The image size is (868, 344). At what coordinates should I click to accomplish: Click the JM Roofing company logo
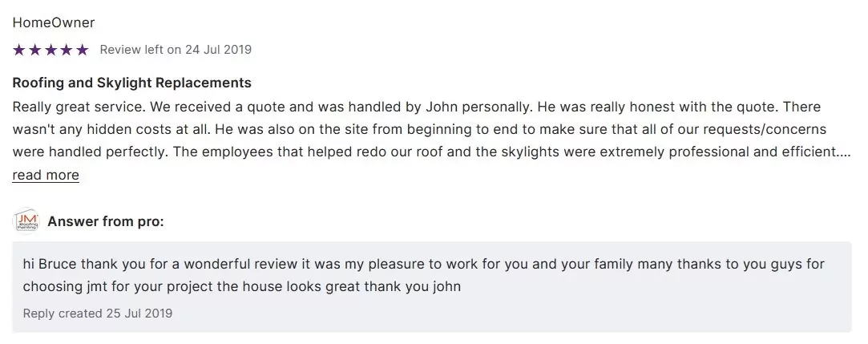26,221
